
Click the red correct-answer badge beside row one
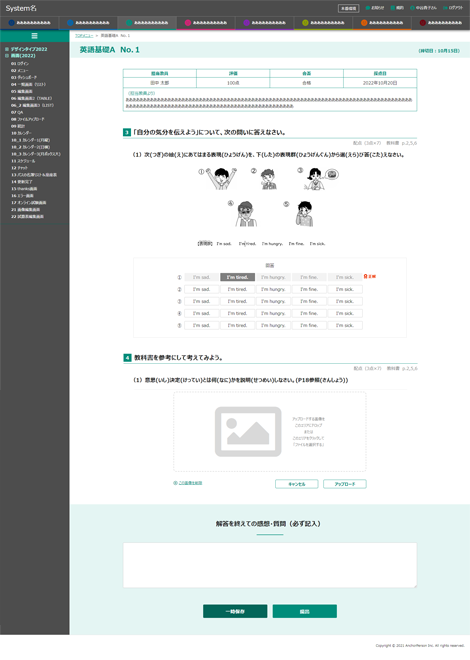370,277
